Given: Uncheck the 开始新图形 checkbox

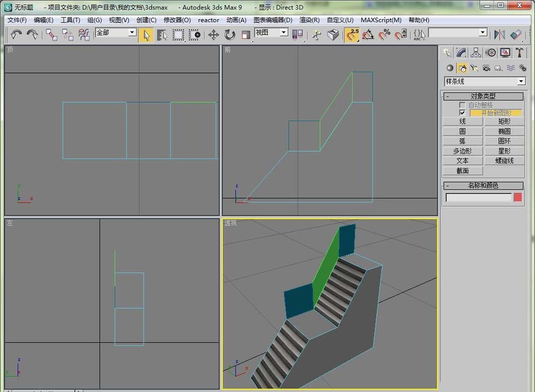Looking at the screenshot, I should 462,113.
